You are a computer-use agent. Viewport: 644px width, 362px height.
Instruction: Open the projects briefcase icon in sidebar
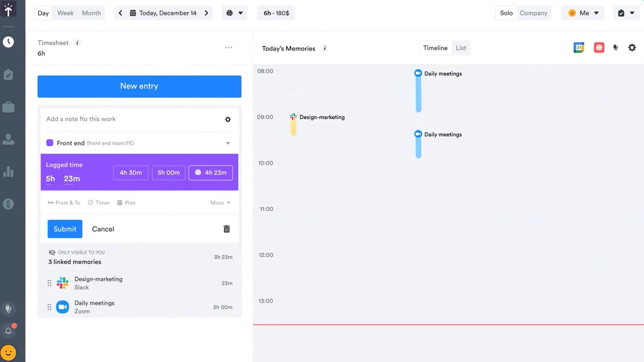[9, 107]
